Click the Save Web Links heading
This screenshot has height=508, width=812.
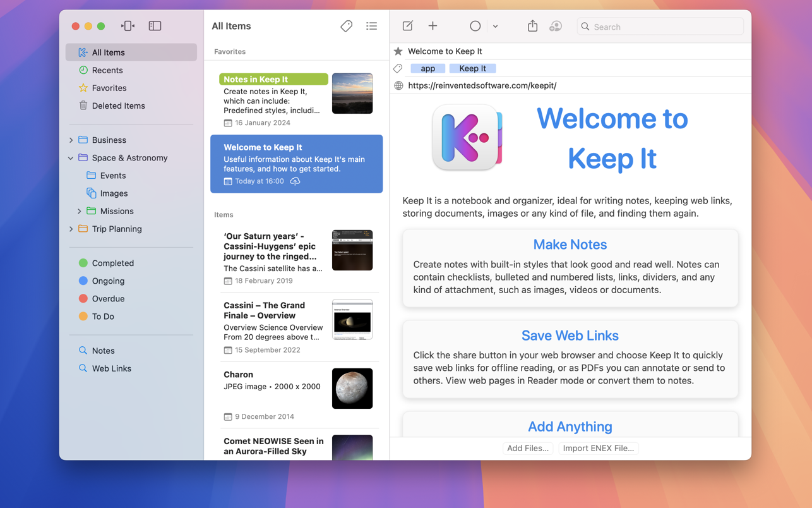[570, 336]
